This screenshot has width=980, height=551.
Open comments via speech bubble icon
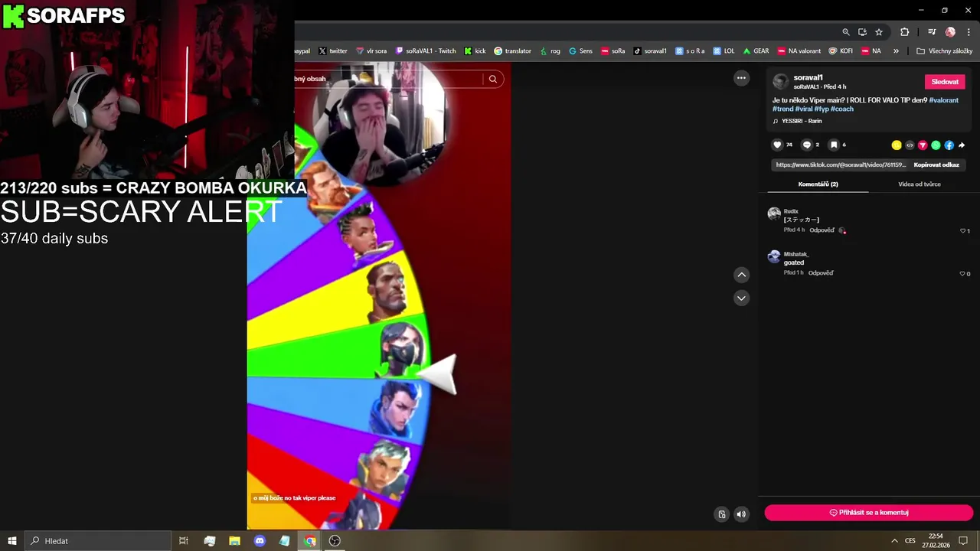(x=806, y=145)
